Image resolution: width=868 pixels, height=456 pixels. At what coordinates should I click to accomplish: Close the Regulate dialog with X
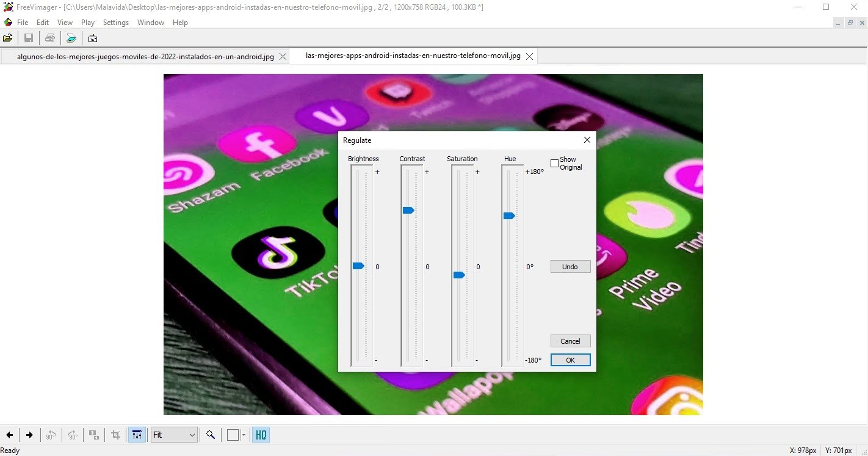(587, 140)
